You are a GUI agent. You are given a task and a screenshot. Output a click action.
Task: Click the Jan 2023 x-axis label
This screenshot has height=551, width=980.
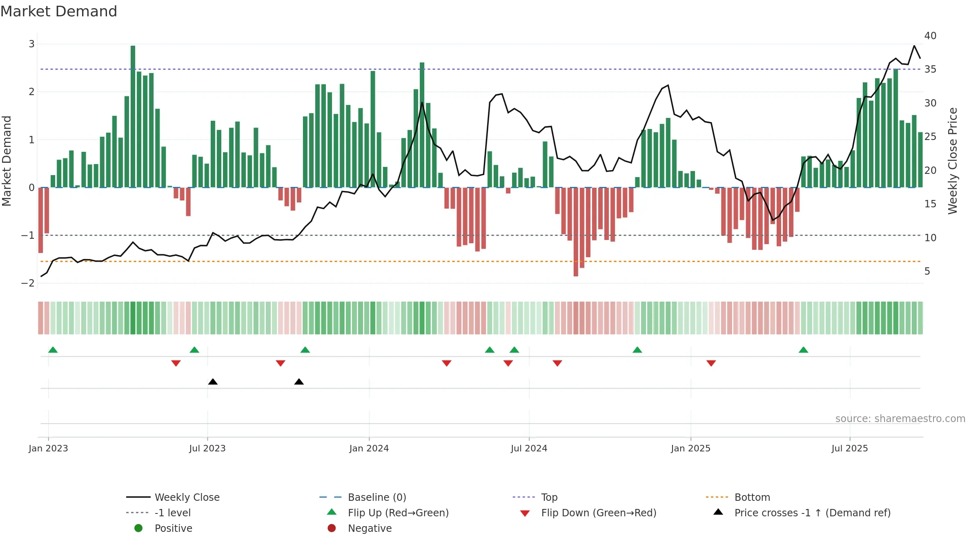tap(48, 448)
